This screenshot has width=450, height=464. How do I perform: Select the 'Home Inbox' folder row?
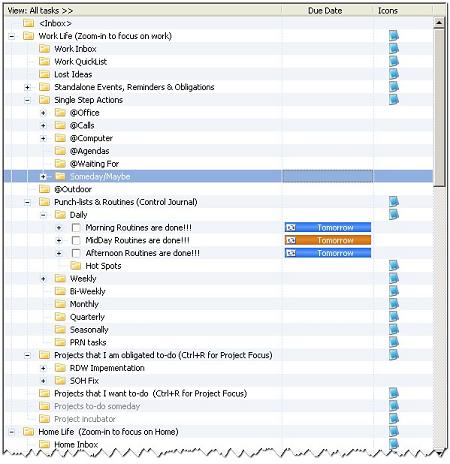tap(219, 444)
